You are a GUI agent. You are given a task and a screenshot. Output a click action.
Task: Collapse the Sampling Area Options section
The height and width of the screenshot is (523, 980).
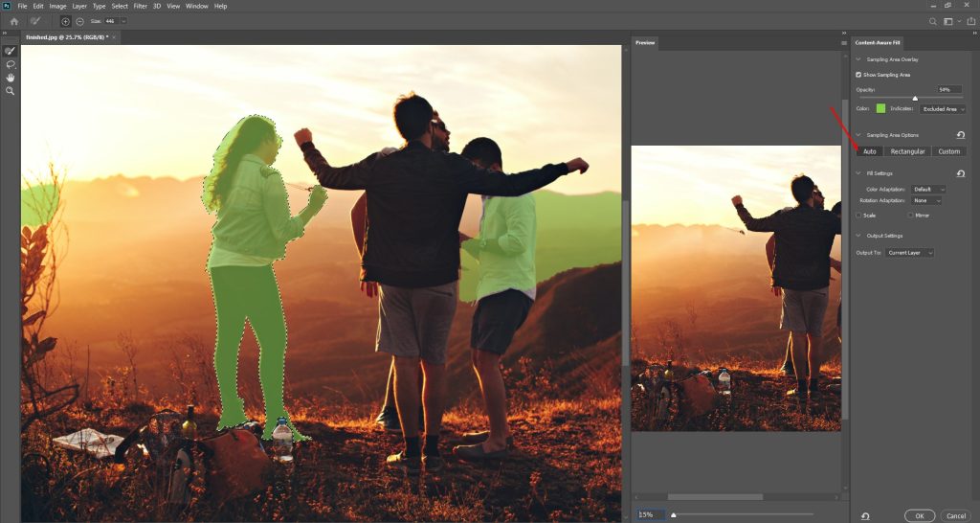coord(858,135)
